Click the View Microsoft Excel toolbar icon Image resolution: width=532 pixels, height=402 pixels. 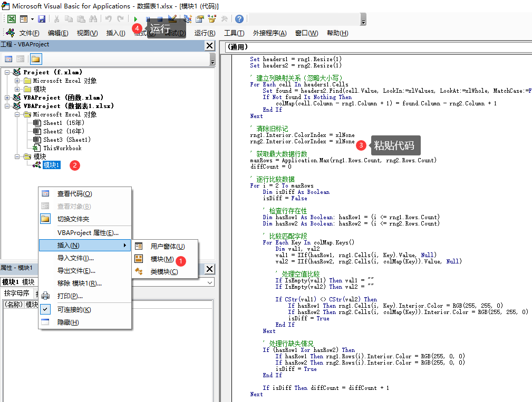[x=12, y=19]
